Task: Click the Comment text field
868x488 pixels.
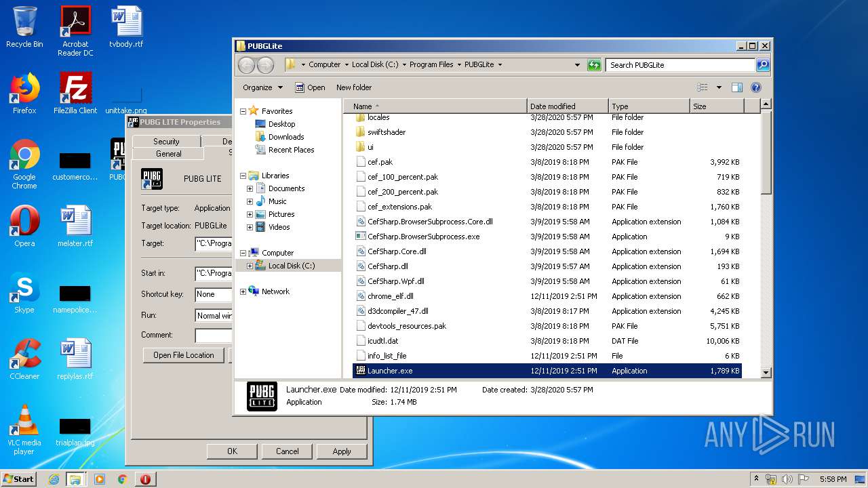Action: point(214,335)
